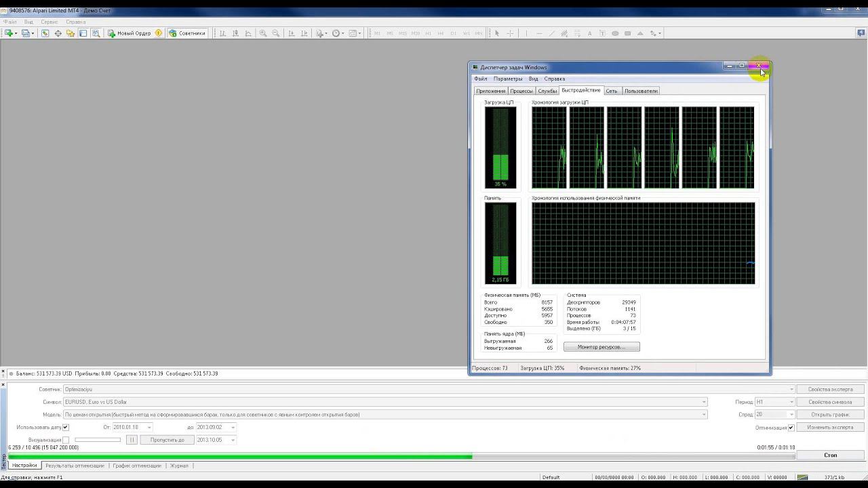Switch to line chart icon
This screenshot has height=488, width=868.
tap(248, 33)
